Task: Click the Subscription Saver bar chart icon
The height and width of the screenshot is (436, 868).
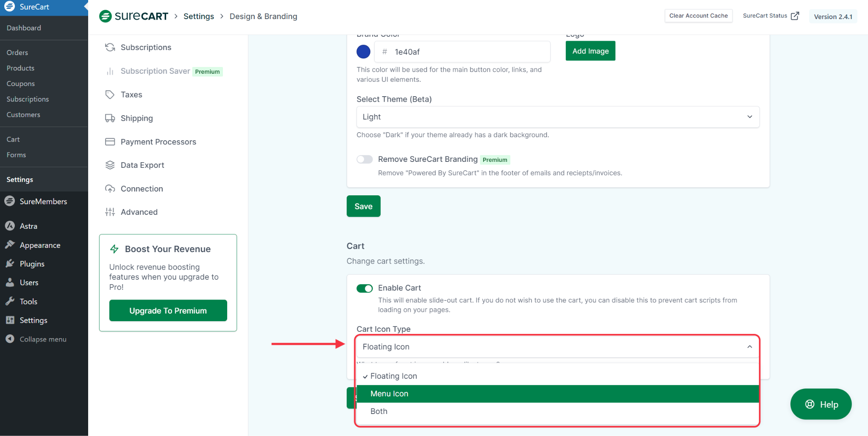Action: click(110, 71)
